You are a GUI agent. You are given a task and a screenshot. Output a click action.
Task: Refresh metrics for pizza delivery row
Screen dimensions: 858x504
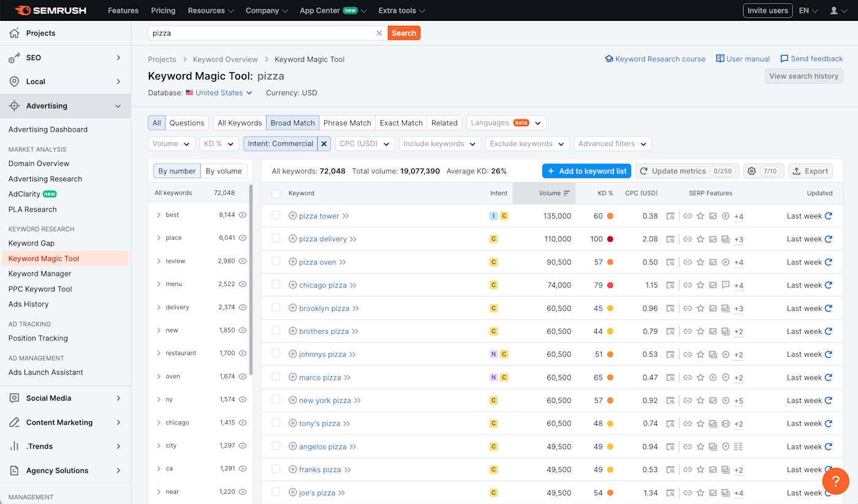coord(829,239)
